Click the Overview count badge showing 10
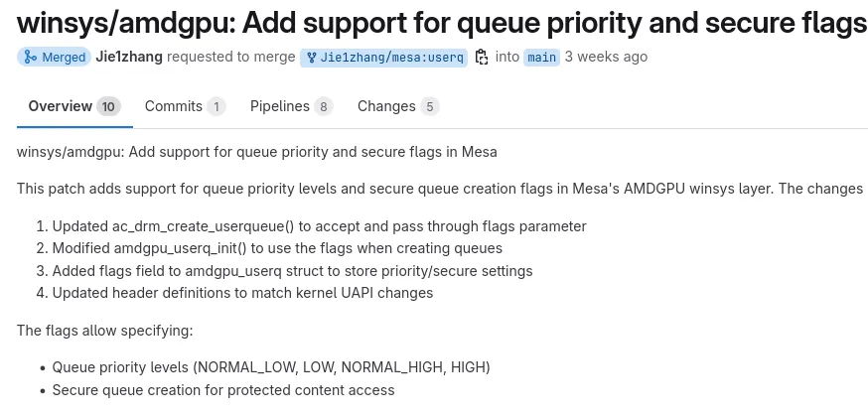 (109, 107)
